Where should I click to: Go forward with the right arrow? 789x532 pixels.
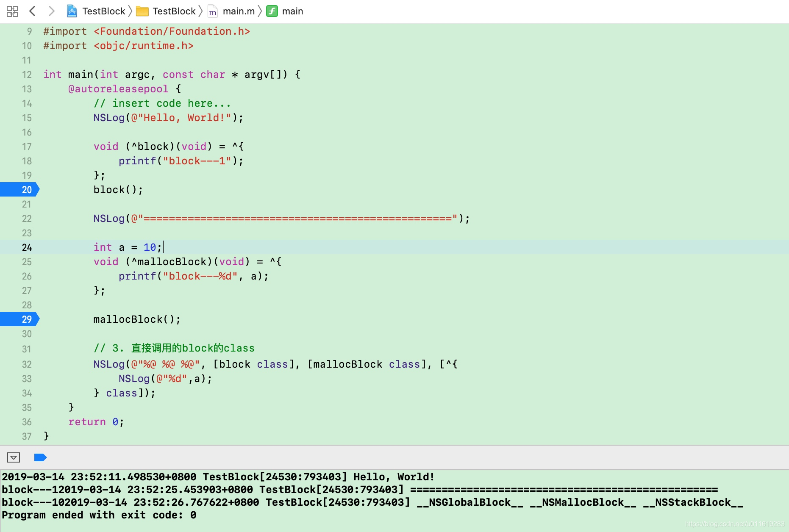point(51,11)
